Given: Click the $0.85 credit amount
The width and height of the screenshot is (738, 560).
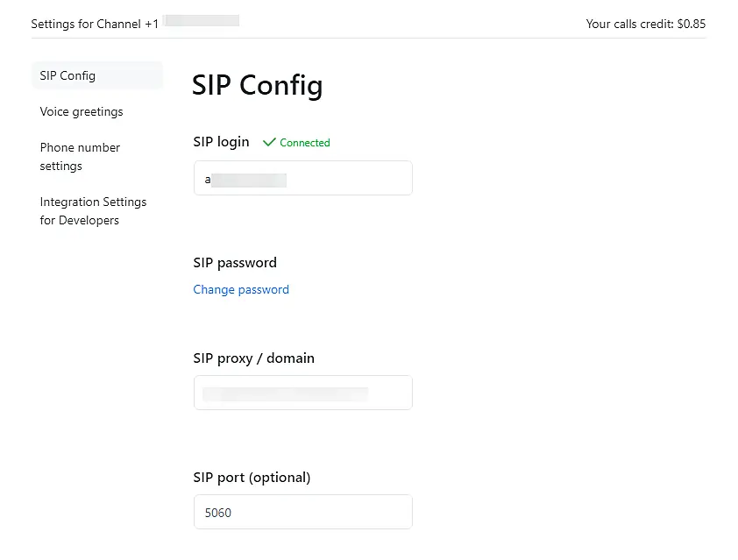Looking at the screenshot, I should (692, 24).
